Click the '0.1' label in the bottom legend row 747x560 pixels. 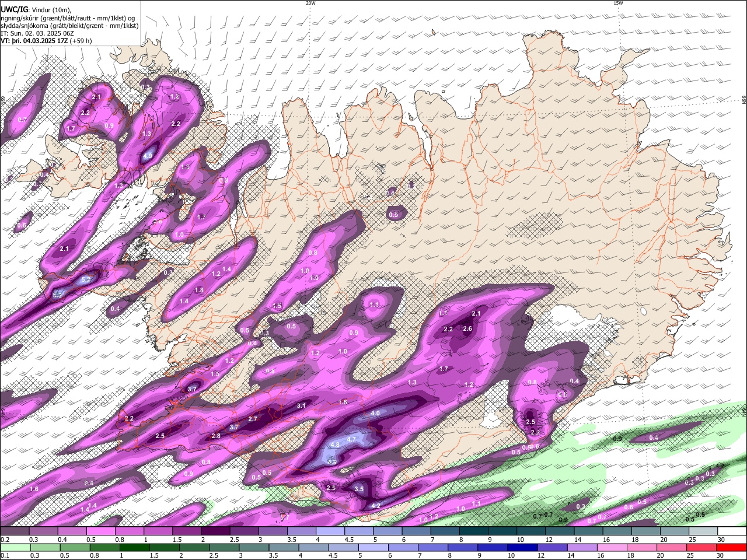point(5,556)
